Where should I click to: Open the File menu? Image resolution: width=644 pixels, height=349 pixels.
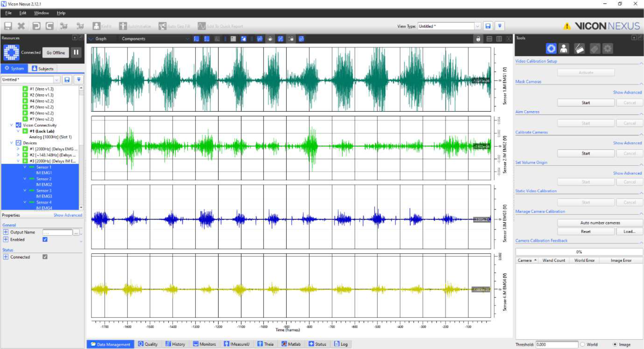pyautogui.click(x=8, y=13)
